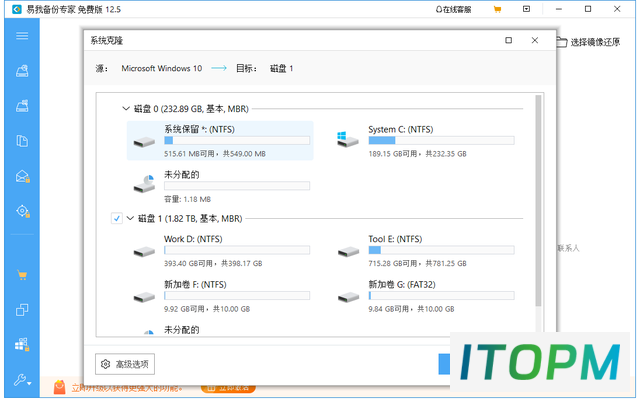The height and width of the screenshot is (402, 640).
Task: Open the locked Windows squares sidebar icon
Action: (x=22, y=345)
